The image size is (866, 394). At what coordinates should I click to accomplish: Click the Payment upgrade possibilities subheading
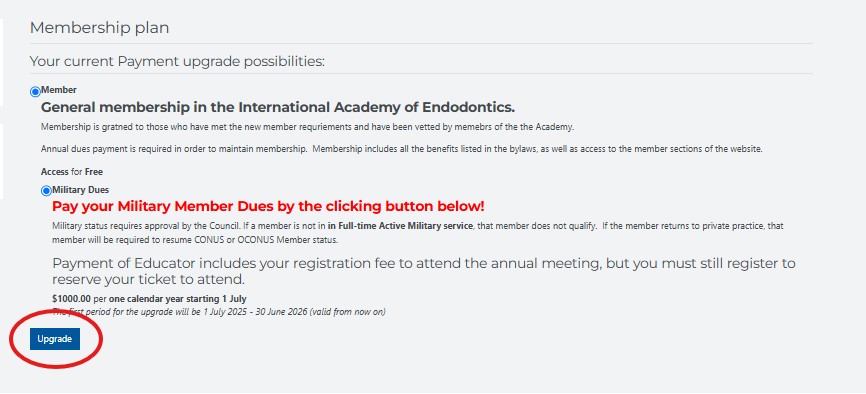click(x=177, y=61)
